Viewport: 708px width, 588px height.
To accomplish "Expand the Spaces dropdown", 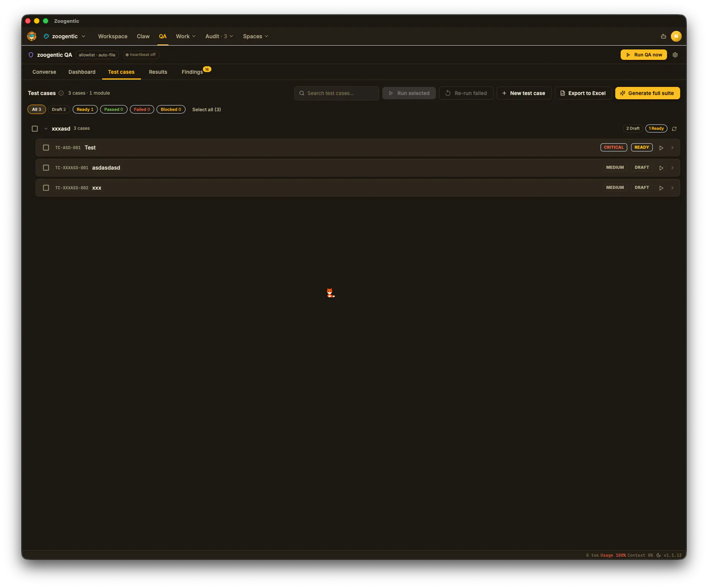I will click(255, 36).
